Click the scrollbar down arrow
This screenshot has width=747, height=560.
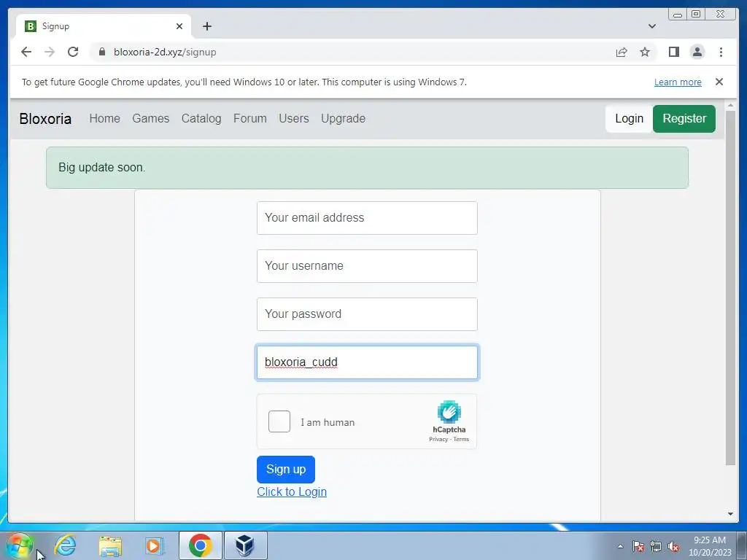point(730,514)
